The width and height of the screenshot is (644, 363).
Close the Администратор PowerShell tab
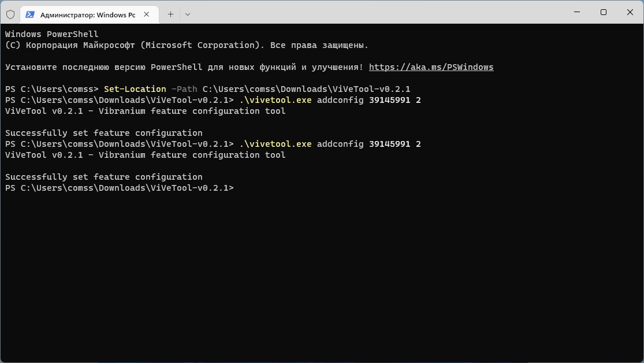pos(147,14)
